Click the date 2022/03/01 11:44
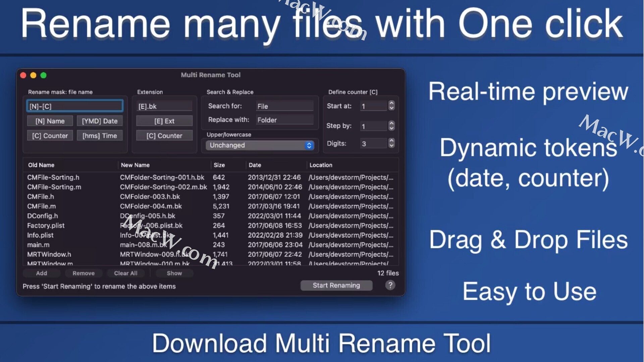This screenshot has height=362, width=644. (274, 216)
